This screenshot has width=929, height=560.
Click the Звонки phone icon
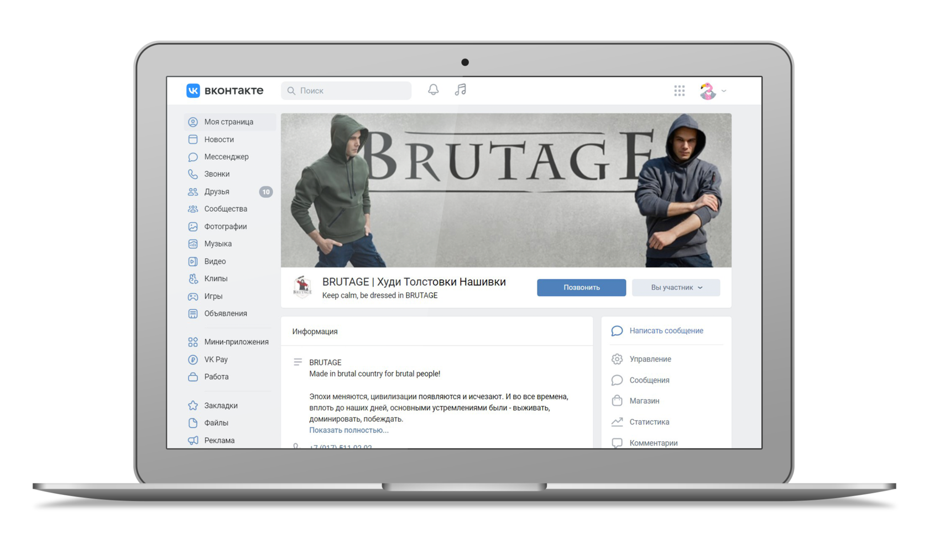(x=193, y=174)
